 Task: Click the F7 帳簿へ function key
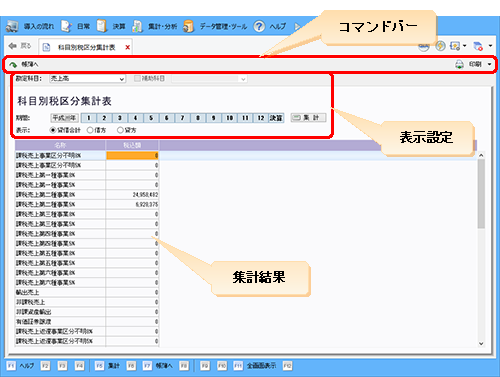(x=158, y=366)
